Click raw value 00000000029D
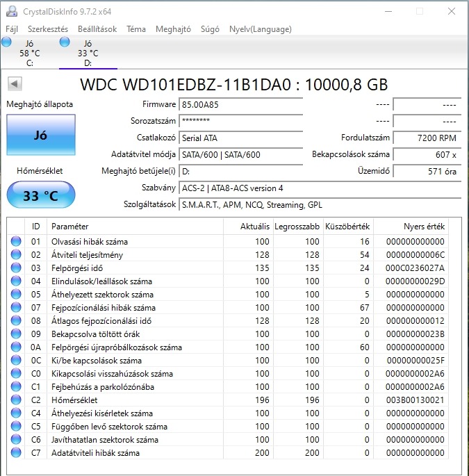The height and width of the screenshot is (476, 469). 415,281
